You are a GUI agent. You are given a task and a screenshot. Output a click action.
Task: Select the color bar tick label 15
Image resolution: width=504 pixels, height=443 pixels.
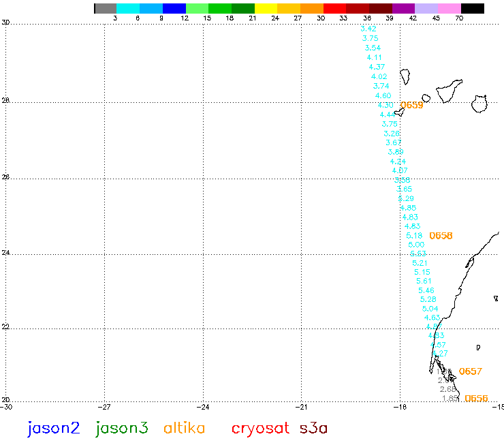click(x=207, y=18)
